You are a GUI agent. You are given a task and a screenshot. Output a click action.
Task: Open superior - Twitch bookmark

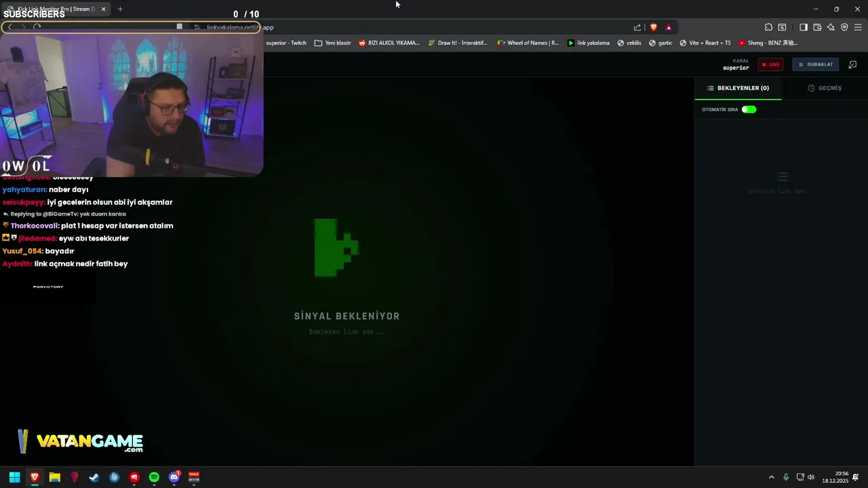click(x=285, y=43)
